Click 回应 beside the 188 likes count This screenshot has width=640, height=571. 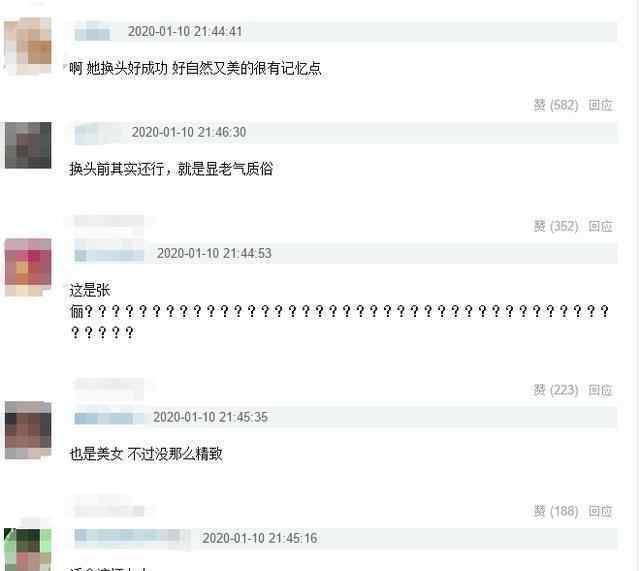click(600, 511)
